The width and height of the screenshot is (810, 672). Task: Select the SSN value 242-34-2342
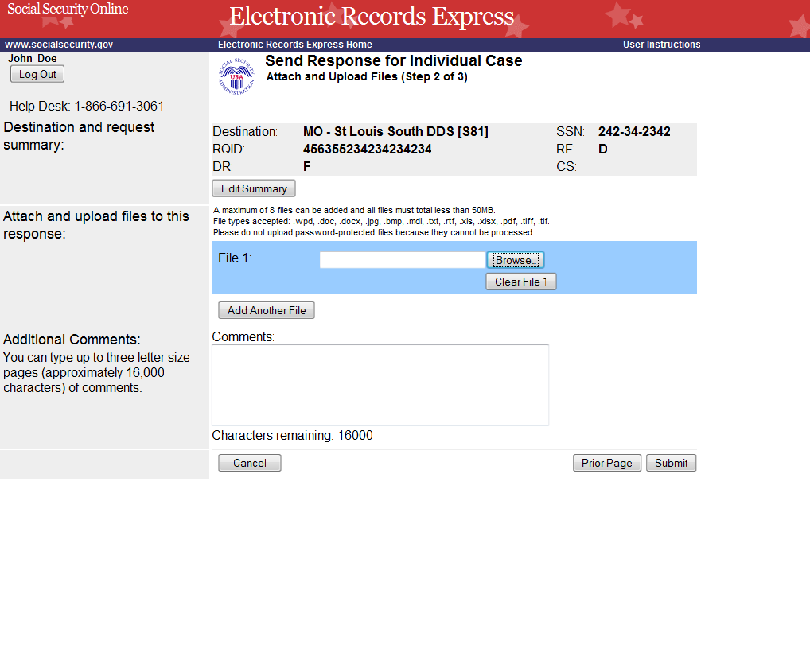tap(634, 131)
